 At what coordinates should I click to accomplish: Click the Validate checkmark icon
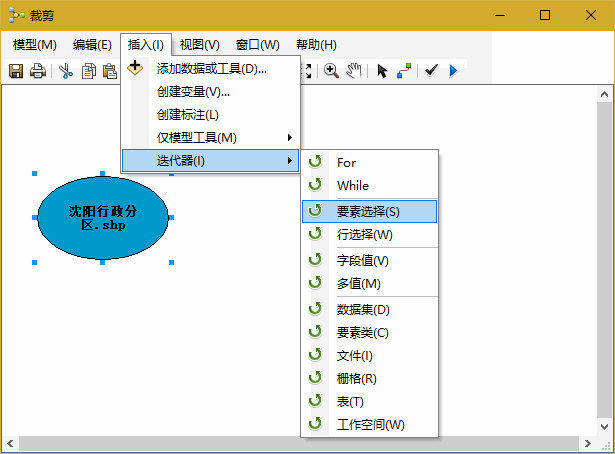tap(431, 70)
